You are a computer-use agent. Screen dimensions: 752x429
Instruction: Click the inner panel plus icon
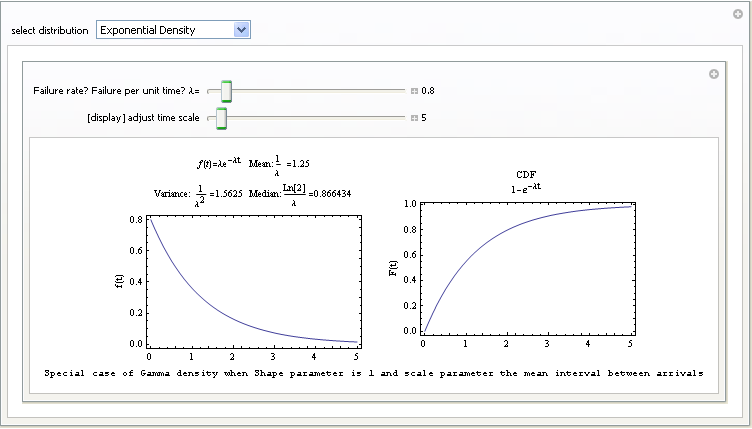713,74
